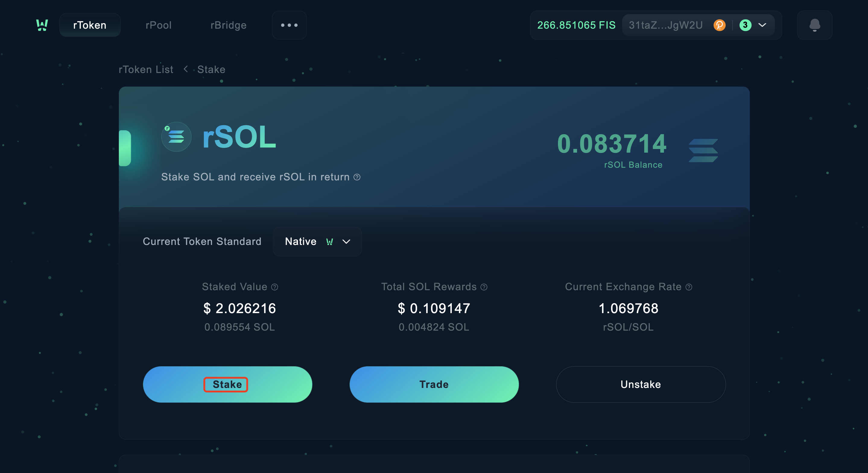The width and height of the screenshot is (868, 473).
Task: Click the rToken List breadcrumb link
Action: (146, 69)
